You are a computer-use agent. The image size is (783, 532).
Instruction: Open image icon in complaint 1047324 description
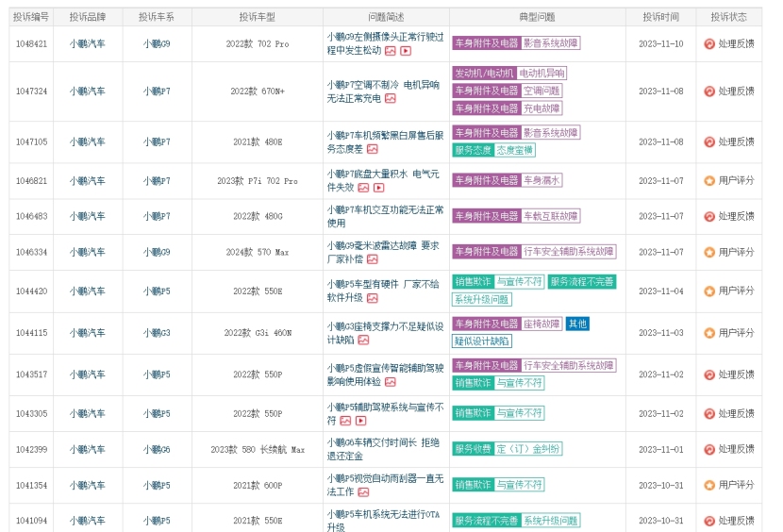391,98
